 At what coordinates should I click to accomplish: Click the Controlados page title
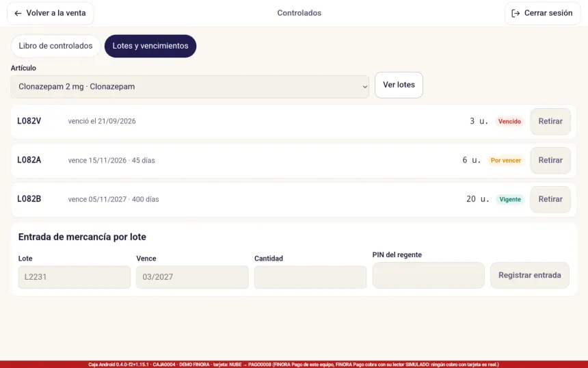point(299,13)
